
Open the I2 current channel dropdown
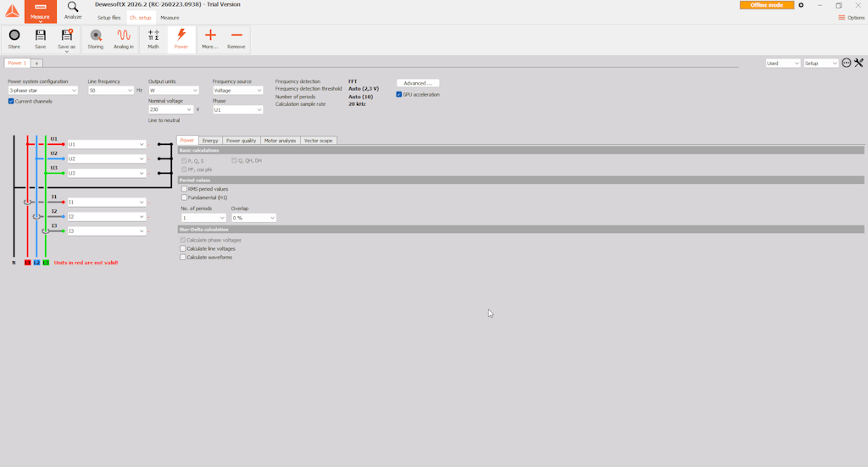click(x=106, y=216)
